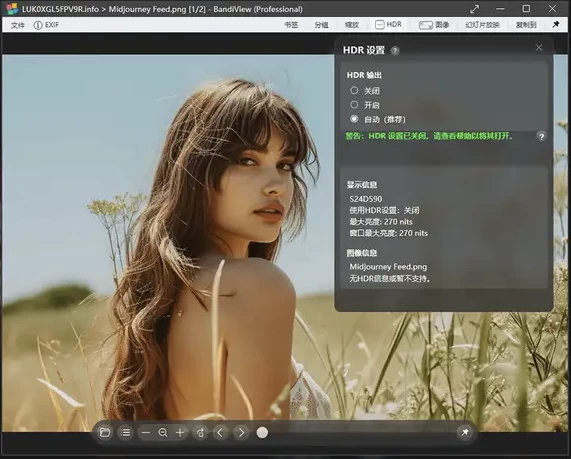This screenshot has width=571, height=459.
Task: Open the 文件 menu
Action: (x=17, y=25)
